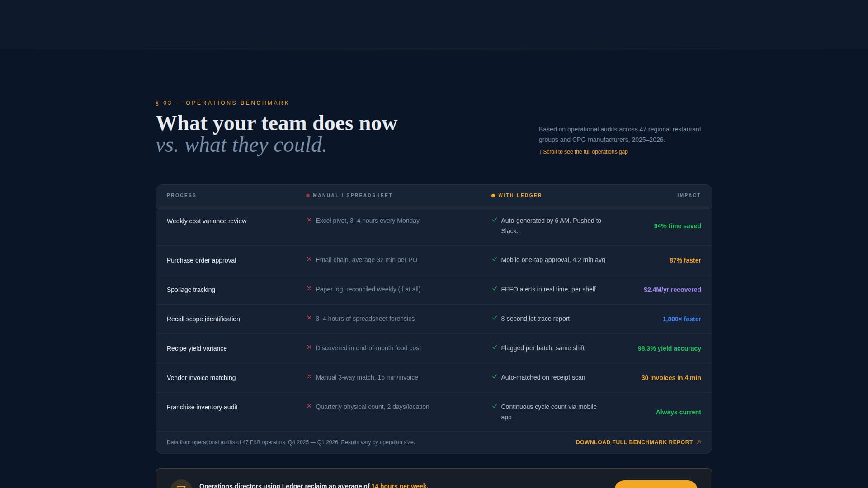Image resolution: width=868 pixels, height=488 pixels.
Task: Click the MANUAL / SPREADSHEET column header
Action: pos(353,196)
